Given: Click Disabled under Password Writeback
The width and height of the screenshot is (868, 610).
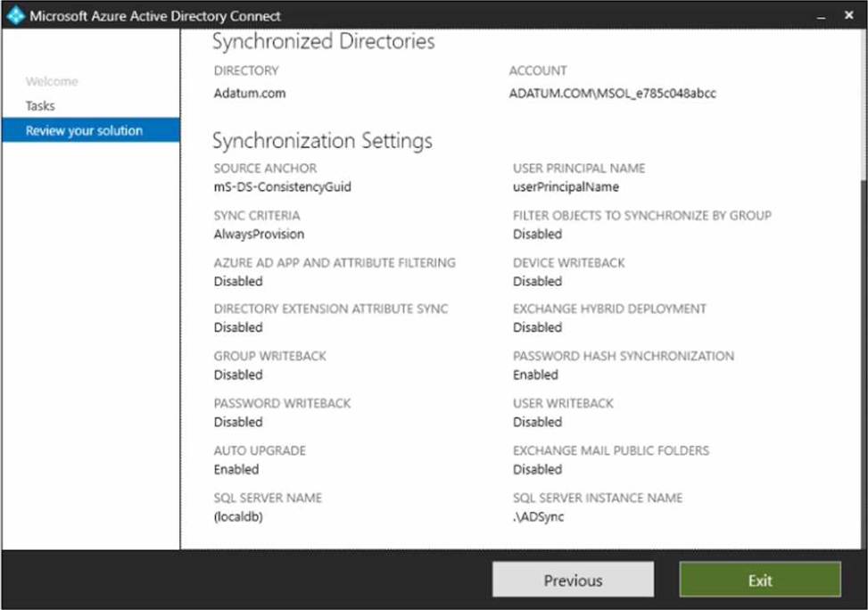Looking at the screenshot, I should pyautogui.click(x=238, y=422).
